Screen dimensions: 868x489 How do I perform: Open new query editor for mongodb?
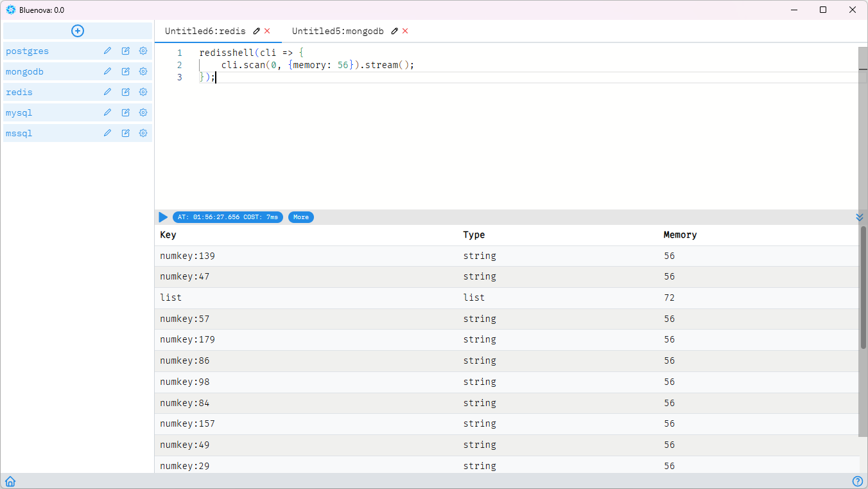click(126, 71)
